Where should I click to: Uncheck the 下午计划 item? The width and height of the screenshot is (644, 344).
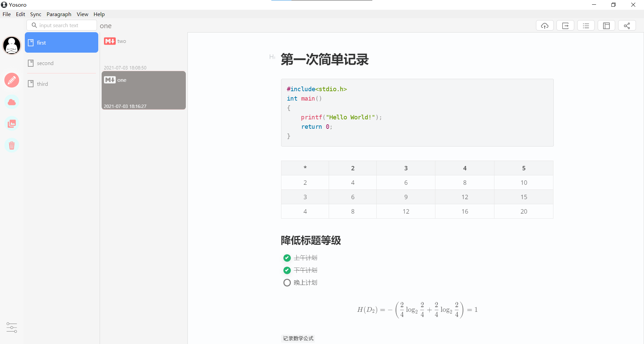(x=287, y=270)
